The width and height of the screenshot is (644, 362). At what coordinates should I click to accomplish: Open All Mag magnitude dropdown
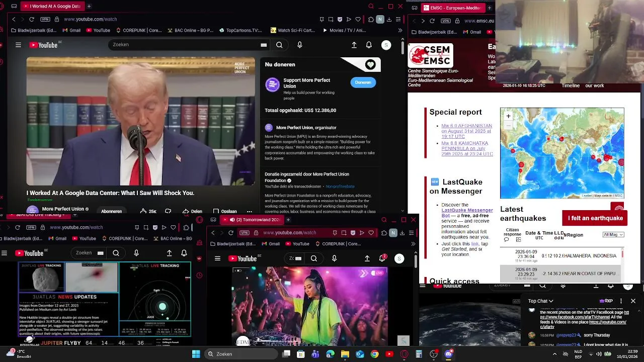613,235
